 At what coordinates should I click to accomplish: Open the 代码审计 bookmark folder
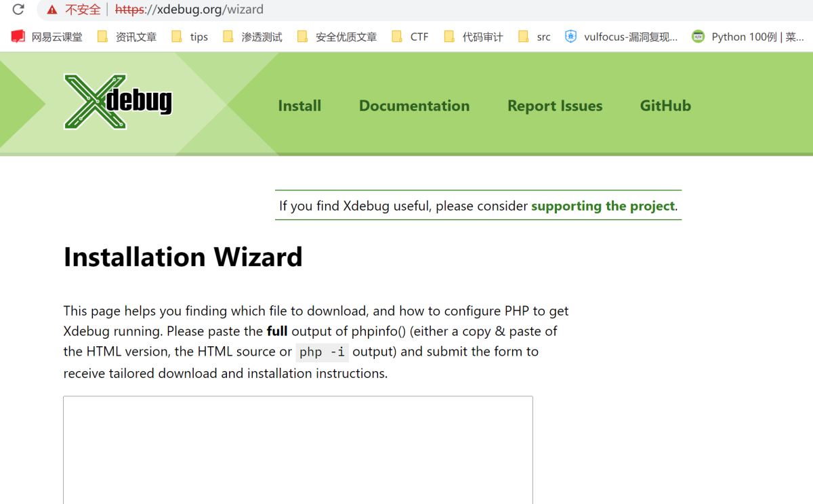pyautogui.click(x=474, y=37)
